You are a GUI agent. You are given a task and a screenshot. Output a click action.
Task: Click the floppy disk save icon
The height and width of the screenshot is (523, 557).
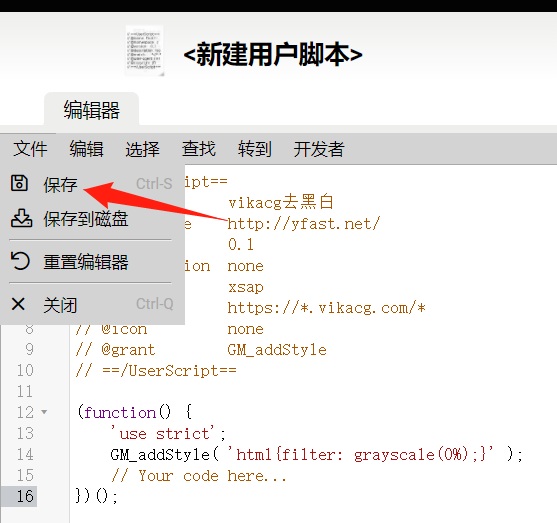[x=19, y=183]
